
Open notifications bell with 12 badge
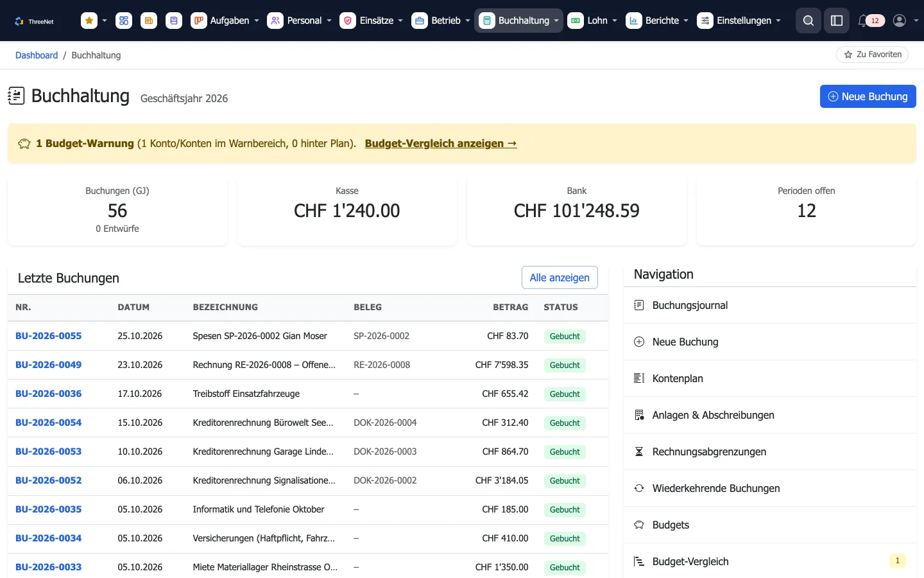click(x=871, y=21)
